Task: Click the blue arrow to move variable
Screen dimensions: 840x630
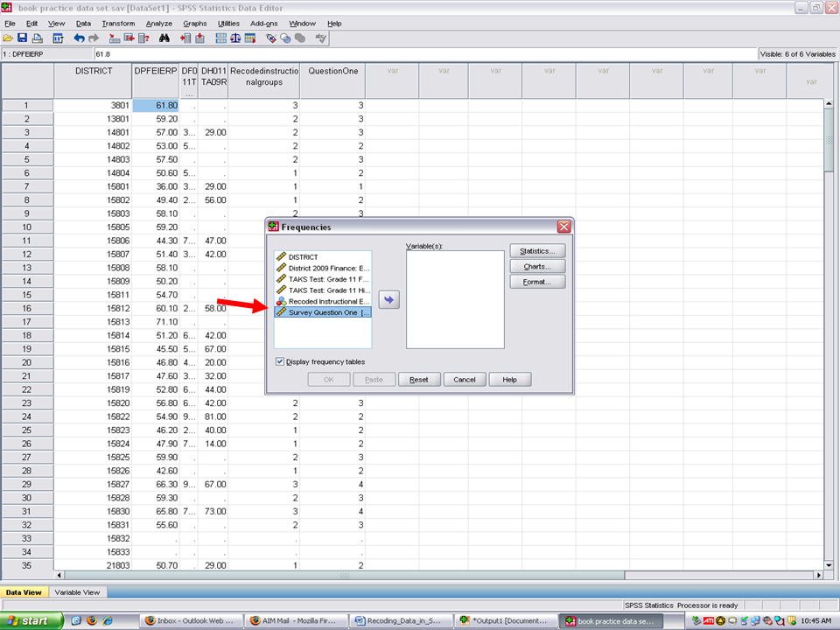Action: 388,299
